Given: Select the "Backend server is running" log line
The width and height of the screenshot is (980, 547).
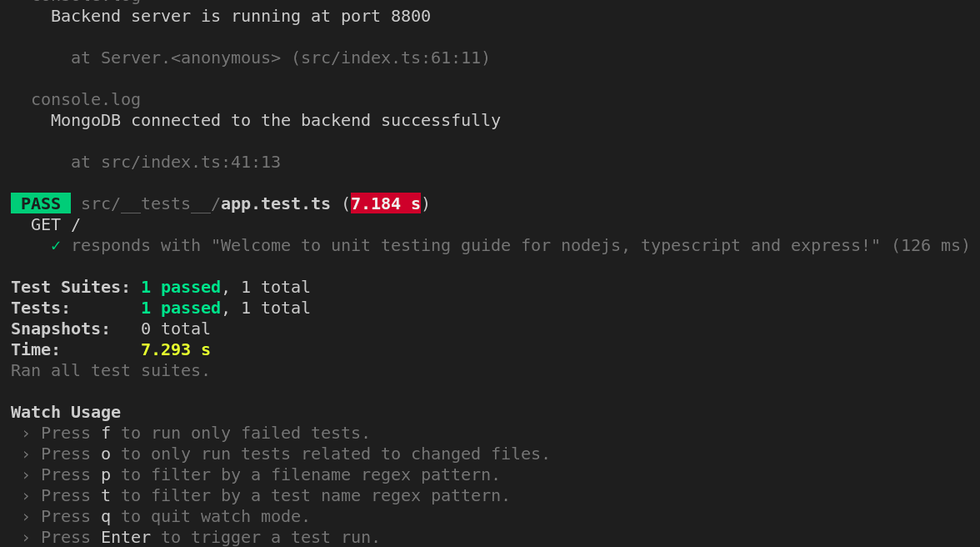Looking at the screenshot, I should click(241, 17).
